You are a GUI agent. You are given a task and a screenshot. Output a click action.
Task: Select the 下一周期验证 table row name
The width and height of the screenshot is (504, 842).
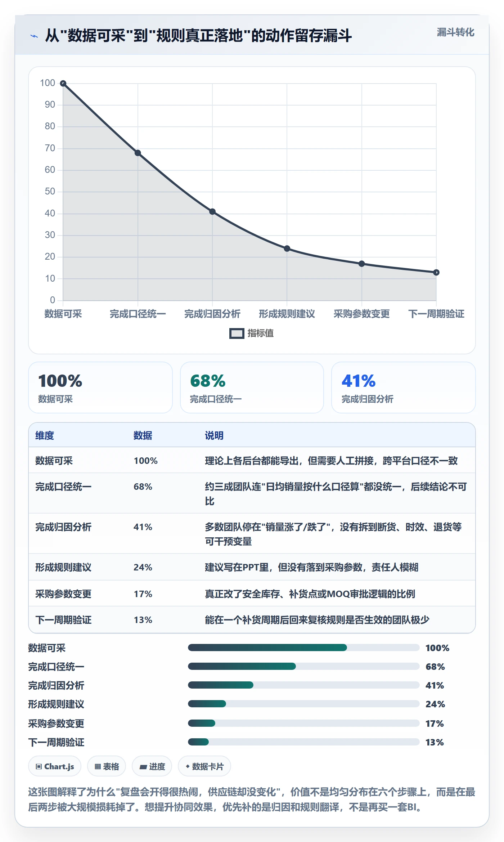(63, 620)
